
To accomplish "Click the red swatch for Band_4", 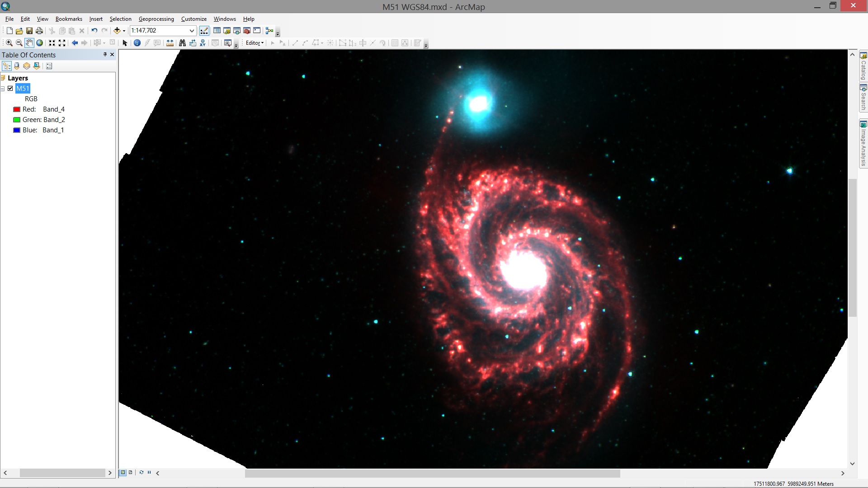I will pos(17,109).
